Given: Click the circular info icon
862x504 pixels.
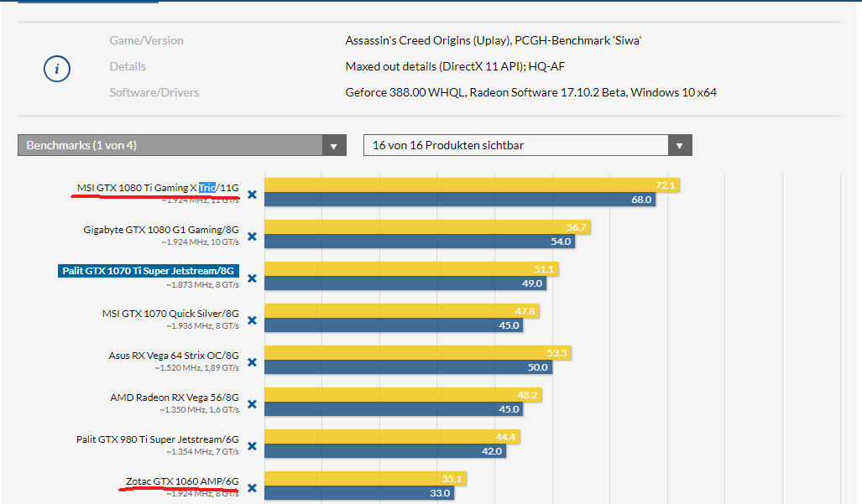Looking at the screenshot, I should click(x=57, y=69).
